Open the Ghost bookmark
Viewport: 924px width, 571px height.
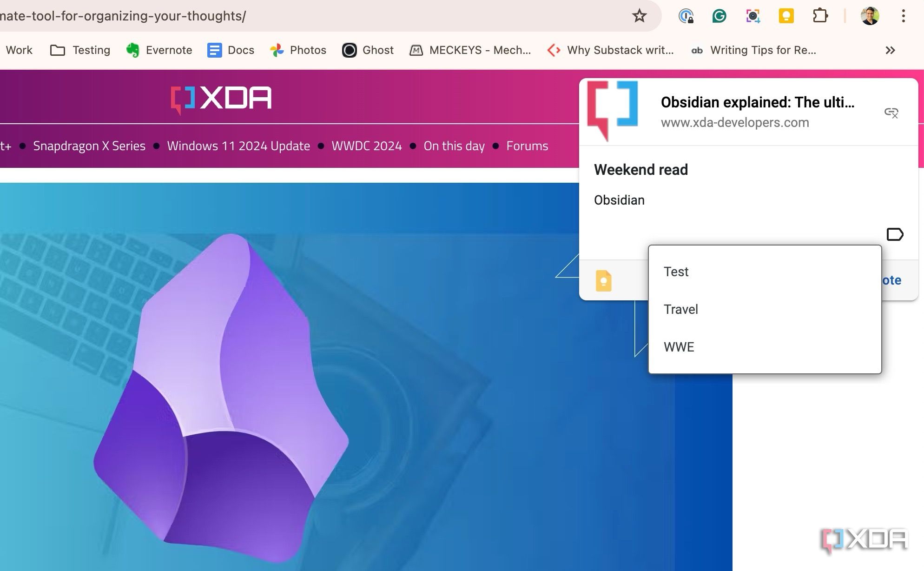point(368,50)
